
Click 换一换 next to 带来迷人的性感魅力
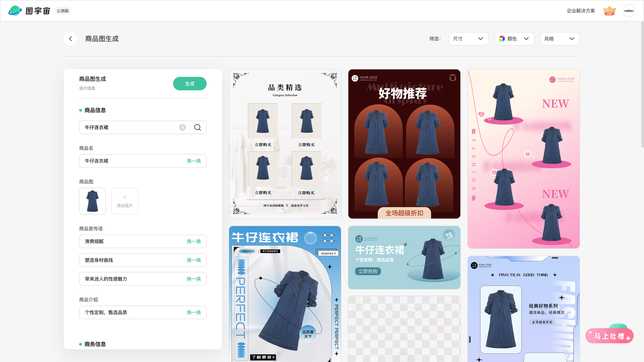point(194,279)
